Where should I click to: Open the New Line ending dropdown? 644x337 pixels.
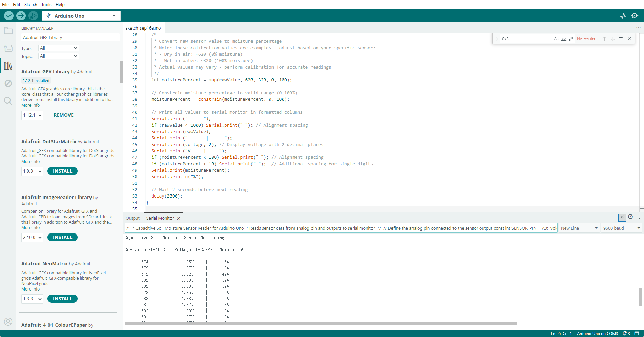(579, 228)
